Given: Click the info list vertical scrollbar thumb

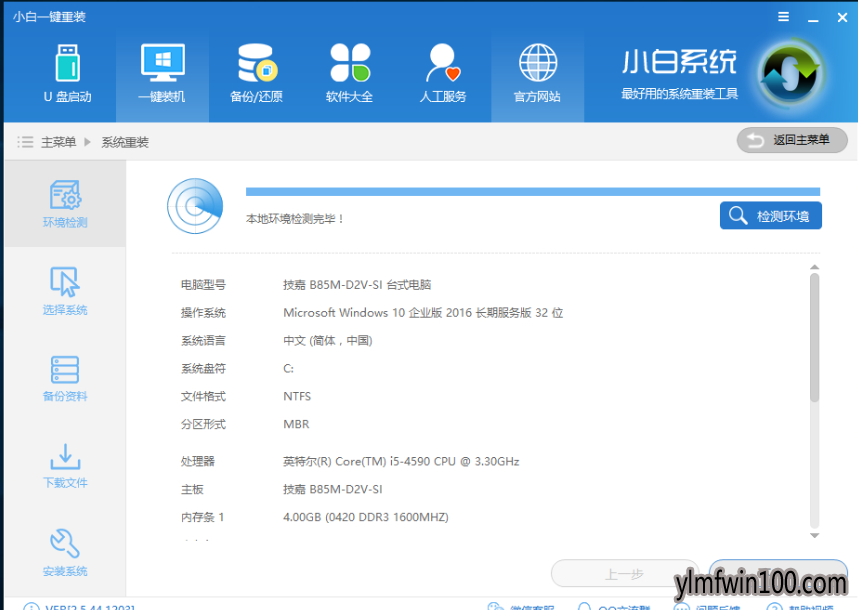Looking at the screenshot, I should point(814,338).
